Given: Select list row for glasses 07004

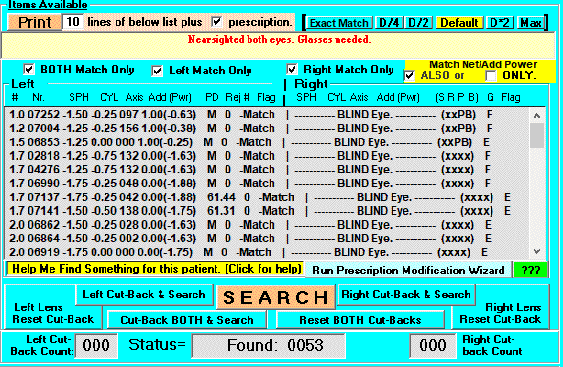Looking at the screenshot, I should pos(266,128).
